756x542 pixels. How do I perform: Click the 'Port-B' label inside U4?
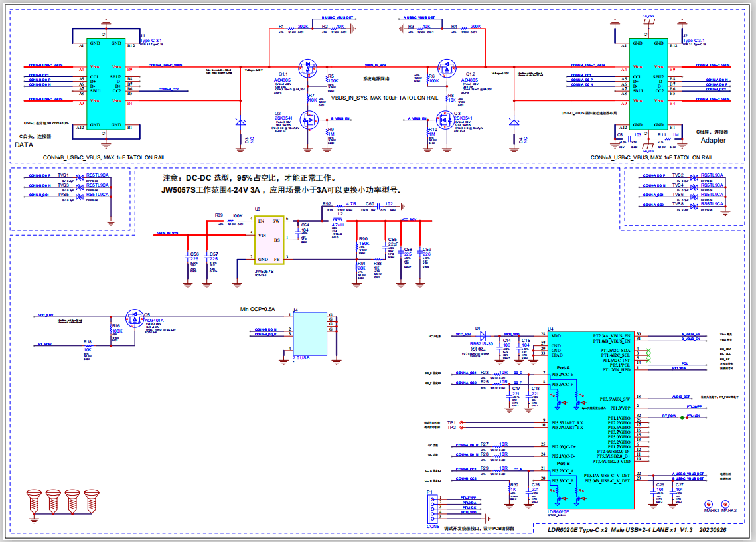tap(563, 464)
